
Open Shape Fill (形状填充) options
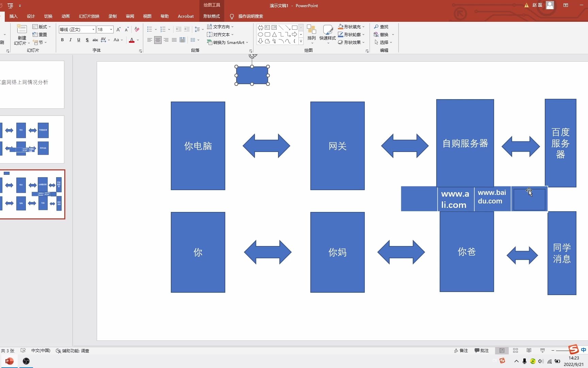click(351, 27)
